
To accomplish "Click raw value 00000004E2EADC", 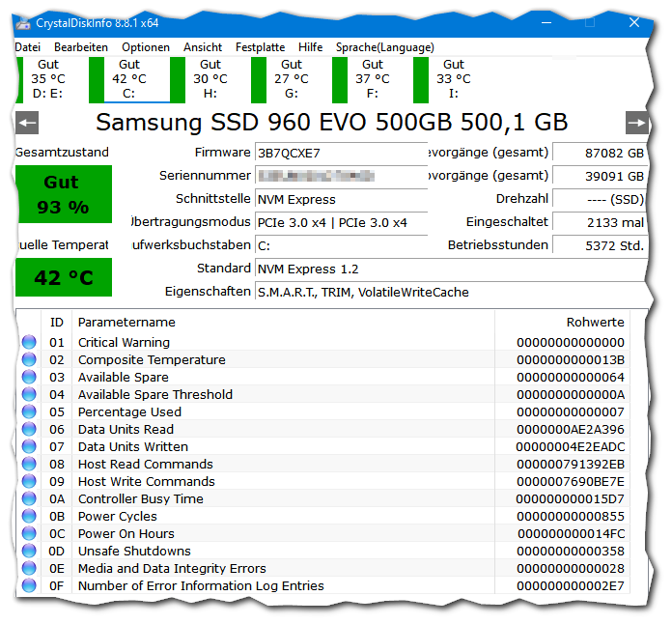I will point(570,447).
